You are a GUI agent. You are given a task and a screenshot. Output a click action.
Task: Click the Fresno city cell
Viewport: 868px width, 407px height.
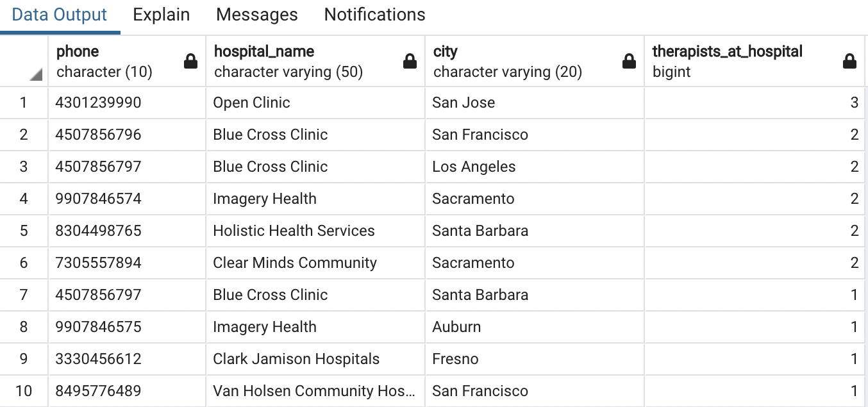point(455,359)
